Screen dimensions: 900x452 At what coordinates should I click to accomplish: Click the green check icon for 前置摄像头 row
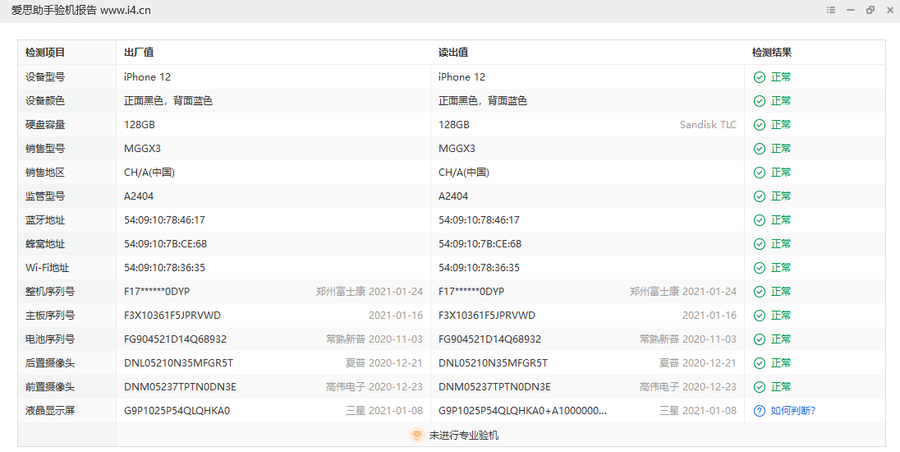click(759, 387)
